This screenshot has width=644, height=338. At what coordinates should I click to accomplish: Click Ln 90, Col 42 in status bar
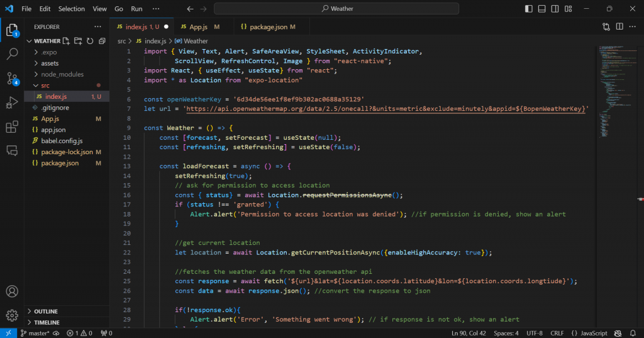click(x=469, y=333)
